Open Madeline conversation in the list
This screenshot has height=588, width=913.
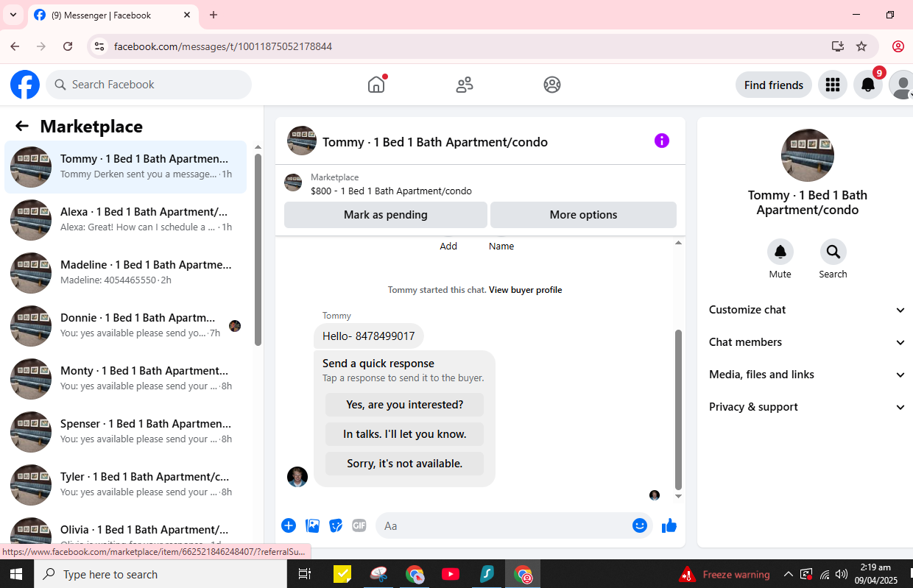pos(126,273)
